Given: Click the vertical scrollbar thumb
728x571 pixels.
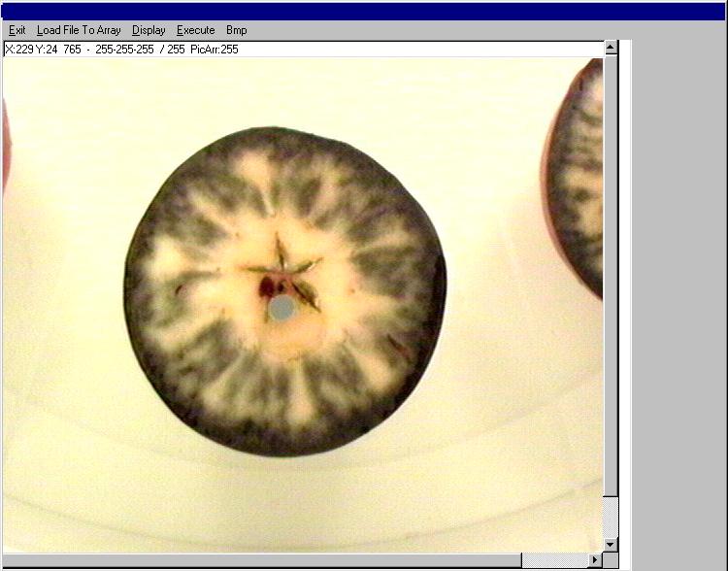Looking at the screenshot, I should tap(610, 272).
